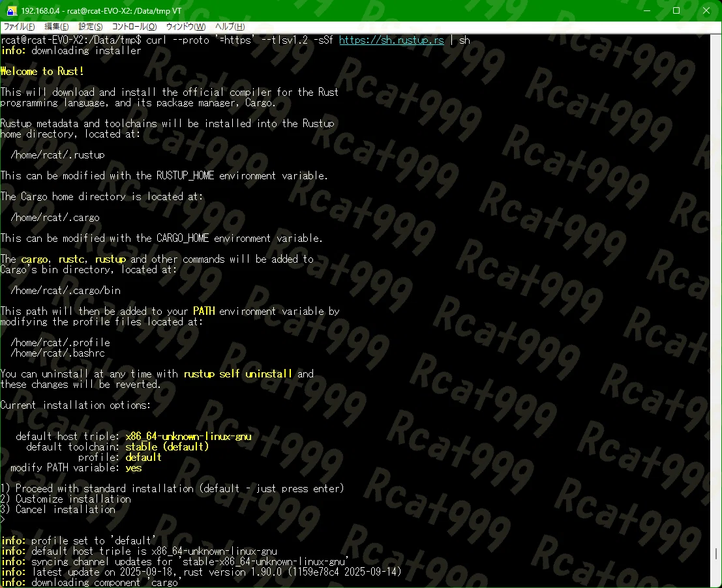The width and height of the screenshot is (722, 588).
Task: Click the 'Welcome to Rust!' heading
Action: tap(42, 71)
